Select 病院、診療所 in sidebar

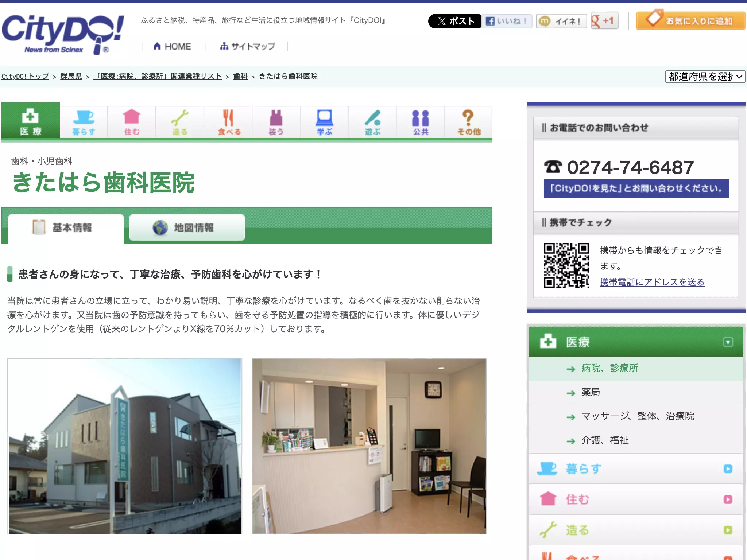tap(636, 369)
